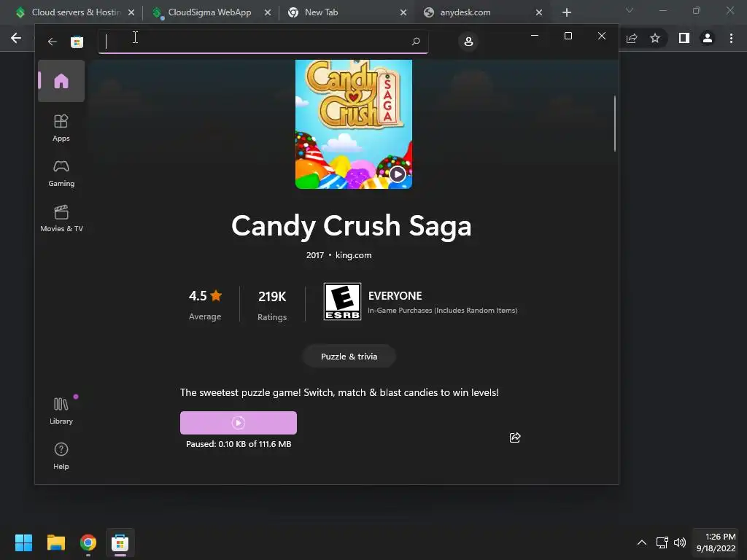
Task: Maximize the Microsoft Store window
Action: pyautogui.click(x=568, y=36)
